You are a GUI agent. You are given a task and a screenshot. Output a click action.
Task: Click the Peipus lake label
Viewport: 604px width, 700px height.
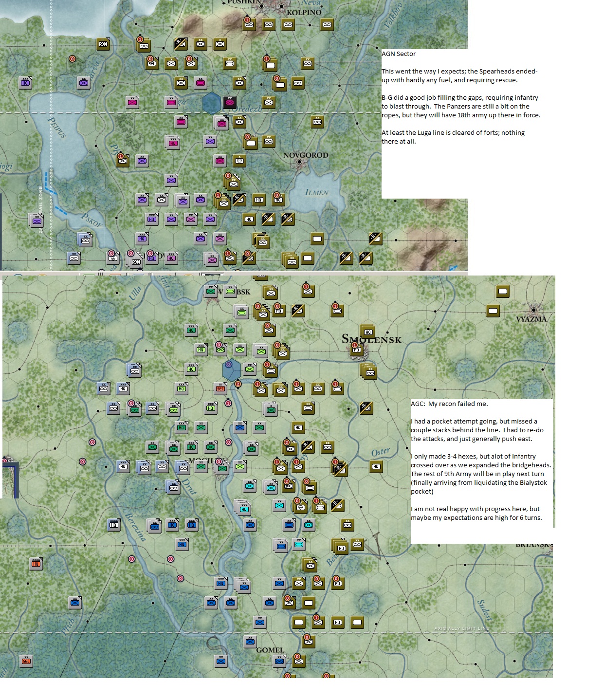[x=57, y=127]
